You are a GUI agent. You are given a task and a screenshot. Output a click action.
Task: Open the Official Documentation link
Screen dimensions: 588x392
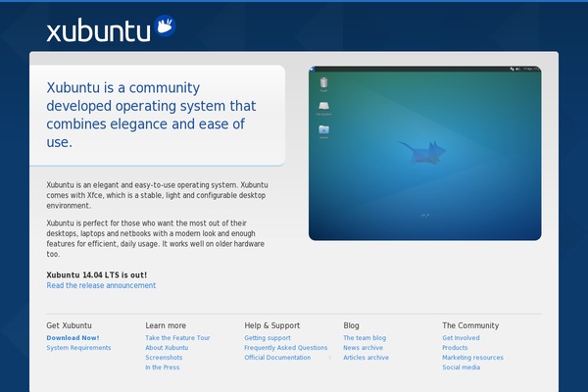(277, 358)
